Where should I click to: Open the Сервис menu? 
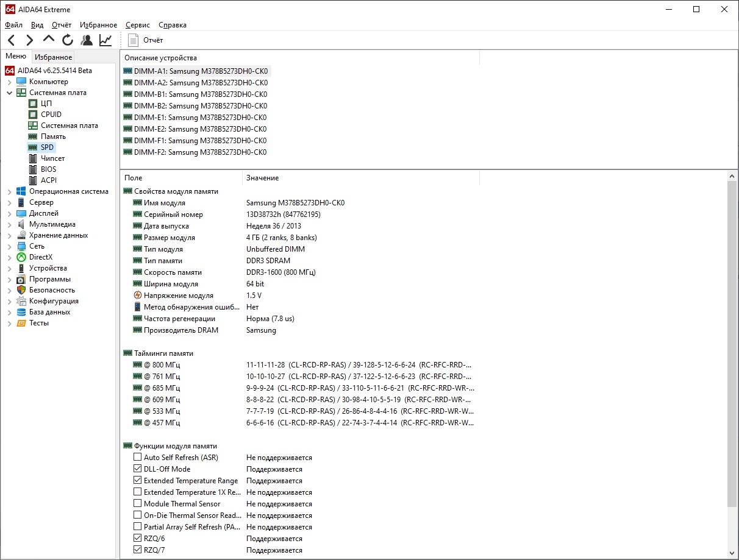(138, 25)
